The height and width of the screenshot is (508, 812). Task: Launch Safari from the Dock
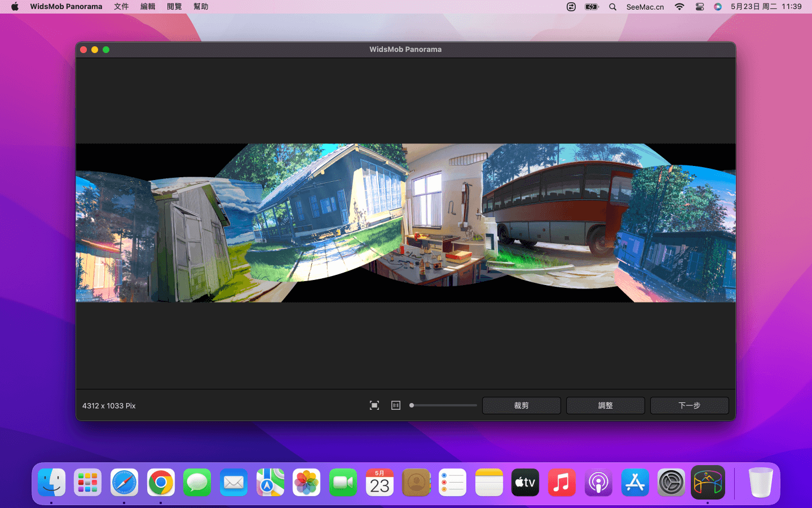(124, 483)
